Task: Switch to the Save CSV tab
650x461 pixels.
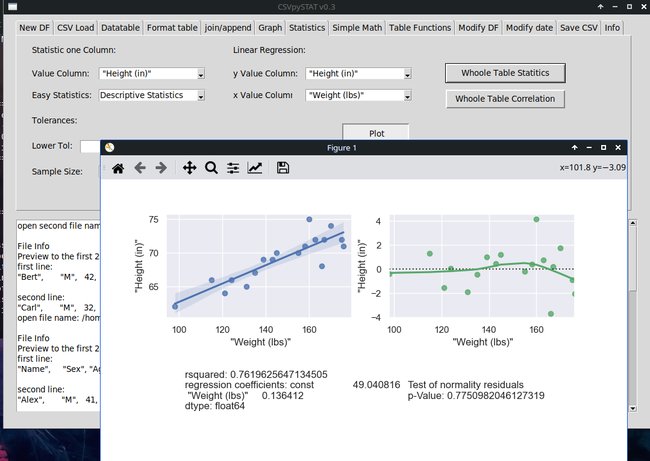Action: tap(579, 28)
